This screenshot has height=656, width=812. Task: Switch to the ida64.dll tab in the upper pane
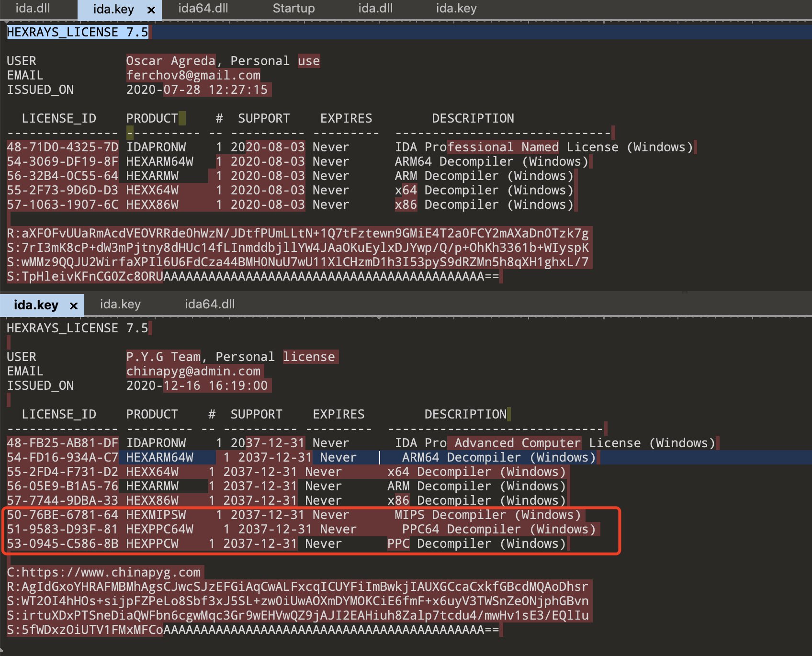203,9
